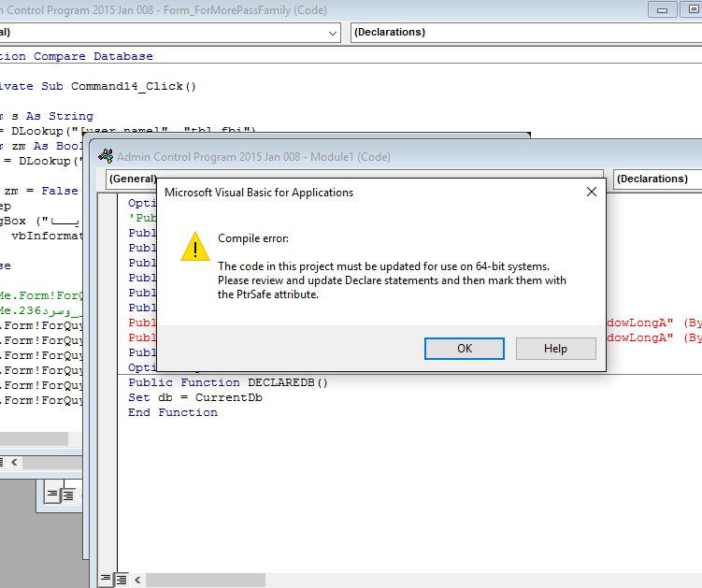Minimize the Form_ForMorePassFamily code window
The height and width of the screenshot is (588, 702).
pos(662,10)
